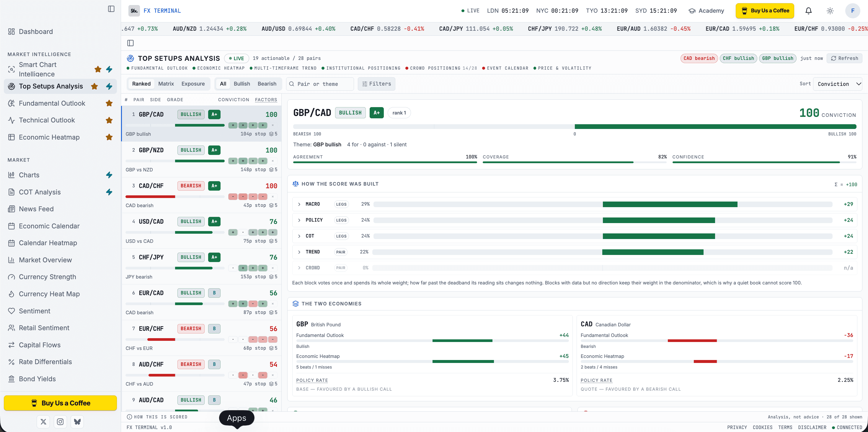Image resolution: width=868 pixels, height=432 pixels.
Task: Click the header Buy Us a Coffee button
Action: point(765,11)
